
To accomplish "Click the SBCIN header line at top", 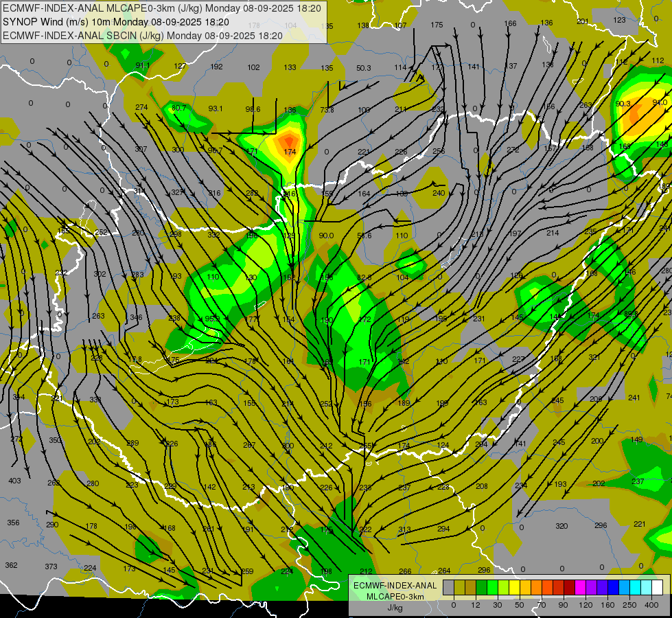I will pyautogui.click(x=142, y=36).
